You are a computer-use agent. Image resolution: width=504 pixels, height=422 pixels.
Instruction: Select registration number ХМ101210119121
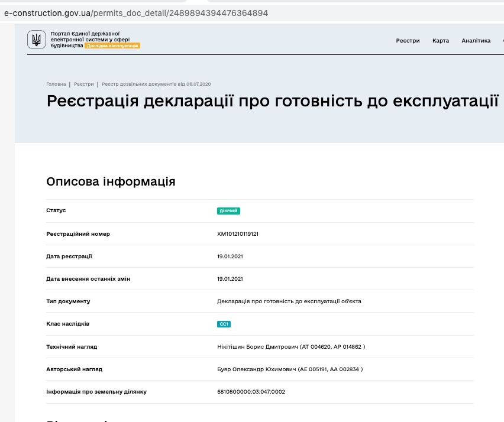tap(238, 234)
